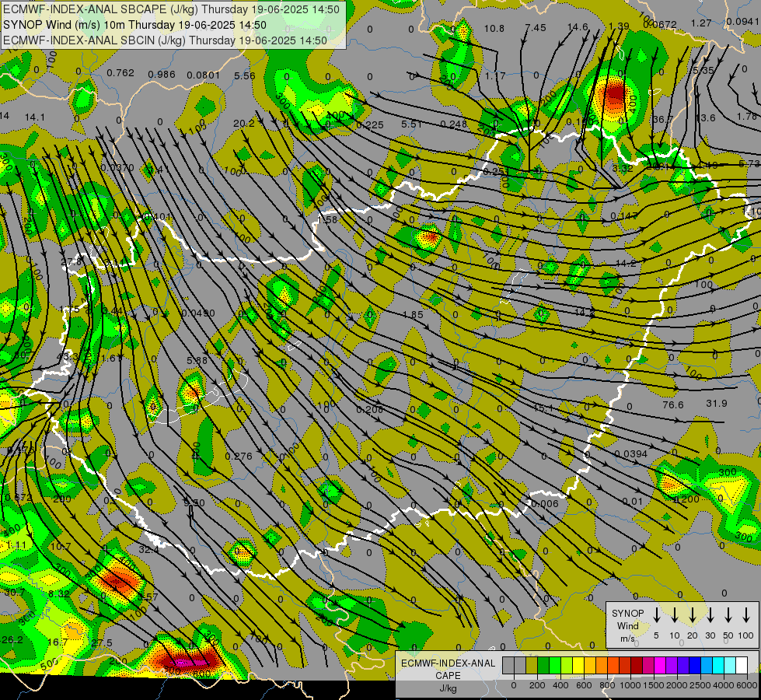Click the 5.51 value on the map
Screen dimensions: 761x700
click(411, 124)
